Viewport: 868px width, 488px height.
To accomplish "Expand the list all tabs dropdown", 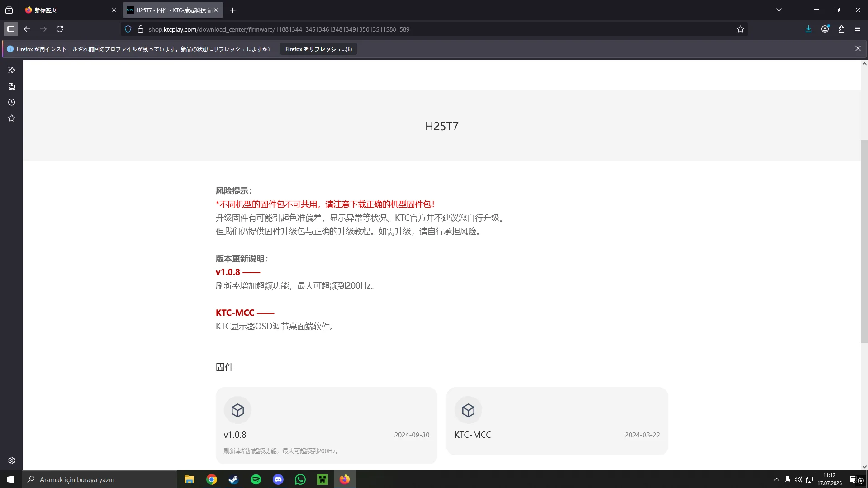I will 778,10.
